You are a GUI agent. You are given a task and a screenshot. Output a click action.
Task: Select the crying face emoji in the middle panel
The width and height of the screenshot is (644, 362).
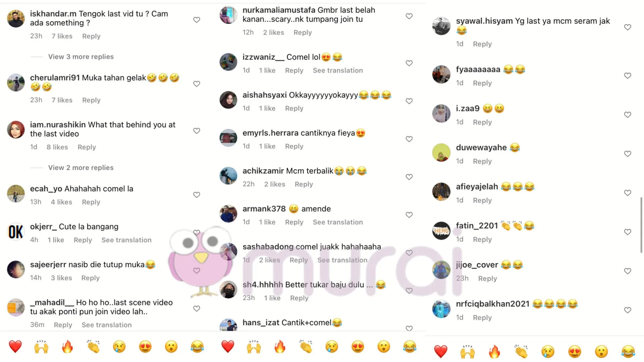[332, 347]
